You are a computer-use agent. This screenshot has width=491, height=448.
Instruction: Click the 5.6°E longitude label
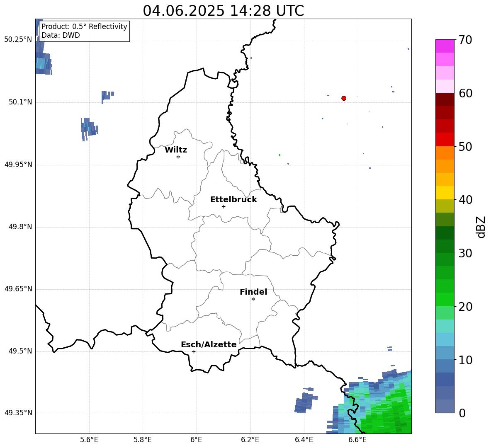point(89,440)
